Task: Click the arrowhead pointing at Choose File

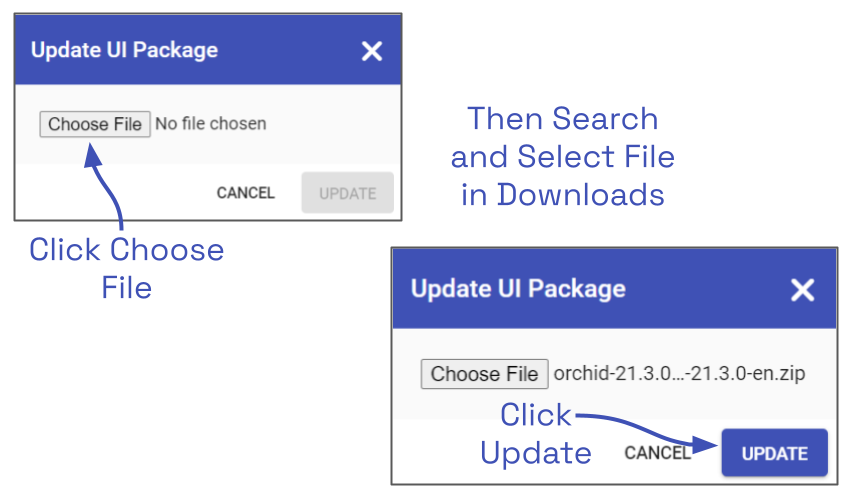Action: [92, 151]
